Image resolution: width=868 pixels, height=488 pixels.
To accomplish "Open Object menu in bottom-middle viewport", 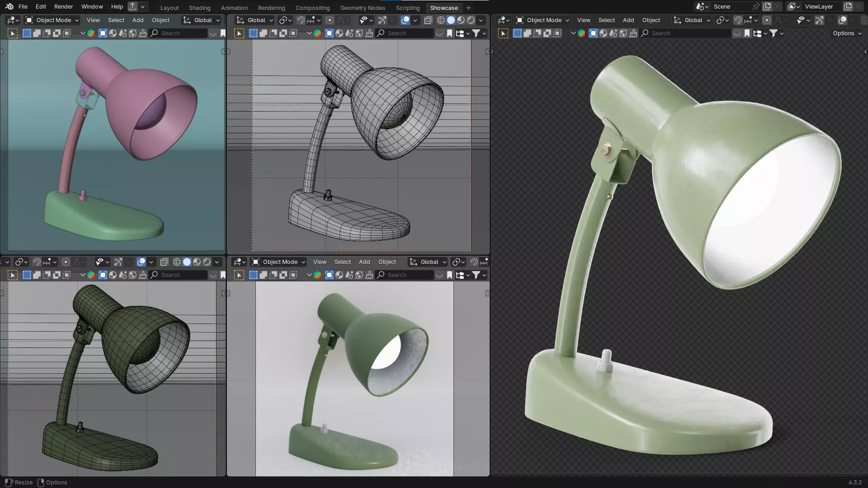I will [387, 262].
